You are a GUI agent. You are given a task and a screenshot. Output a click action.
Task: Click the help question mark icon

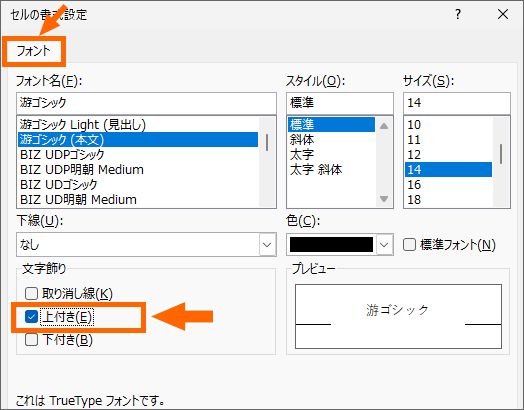[458, 14]
